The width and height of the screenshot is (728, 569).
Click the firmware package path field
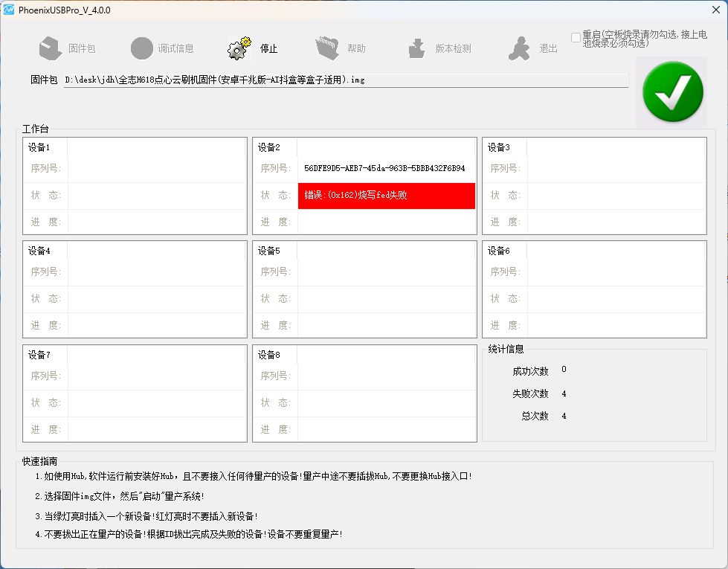point(346,80)
